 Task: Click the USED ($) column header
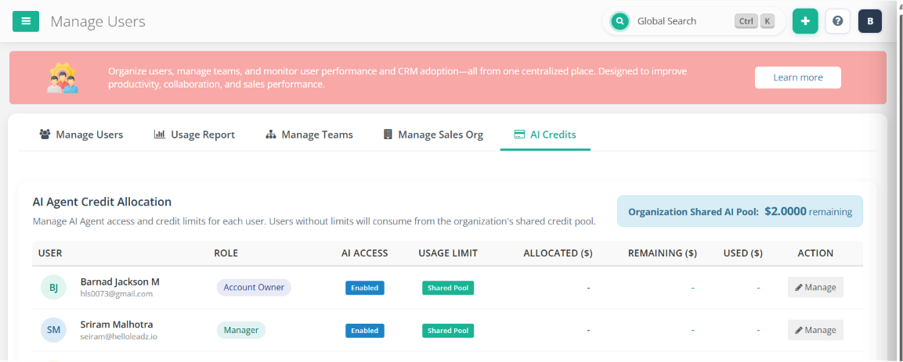click(x=743, y=253)
